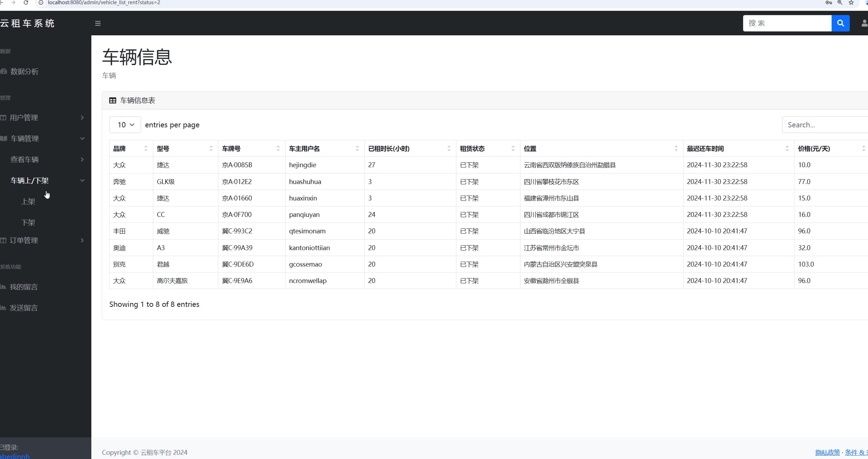Click the 发送留言 chart icon

(x=3, y=308)
